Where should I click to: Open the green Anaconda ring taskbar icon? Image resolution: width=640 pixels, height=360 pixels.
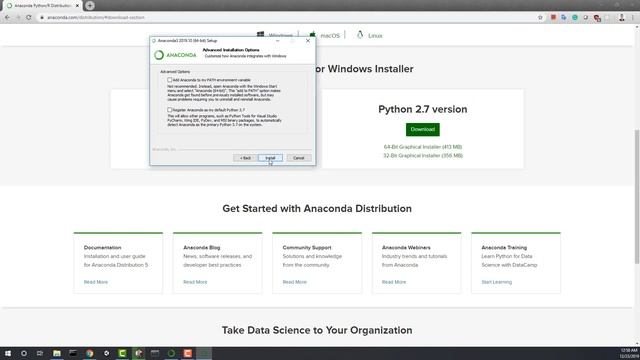171,353
